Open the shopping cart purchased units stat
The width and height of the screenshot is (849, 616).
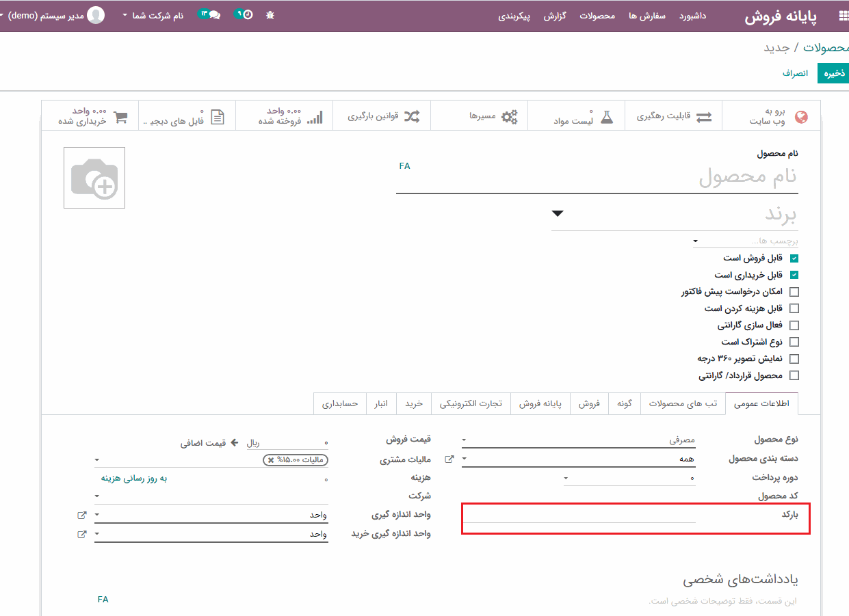coord(120,116)
